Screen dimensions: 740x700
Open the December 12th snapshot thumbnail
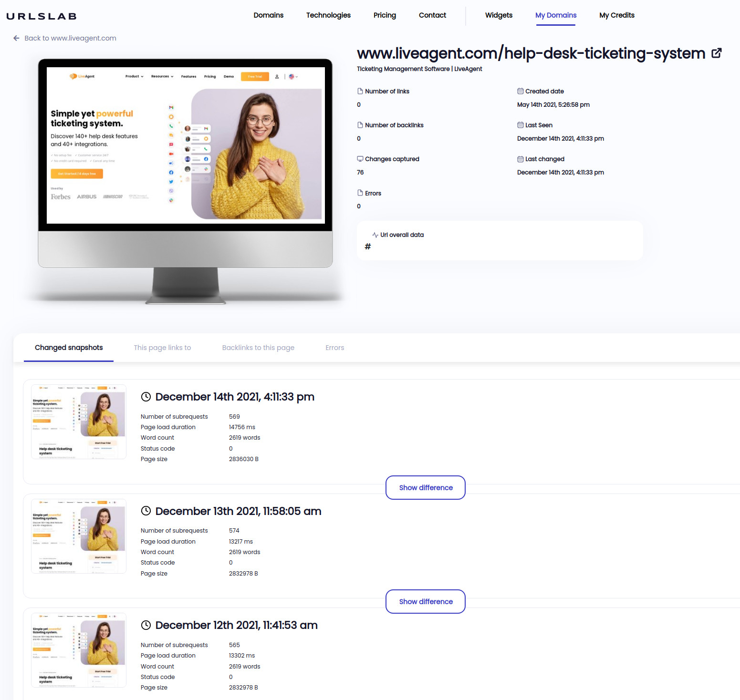[78, 650]
